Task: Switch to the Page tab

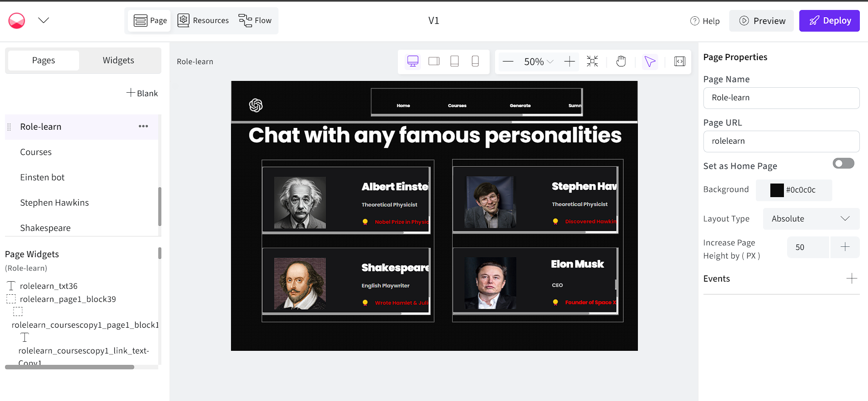Action: pyautogui.click(x=150, y=20)
